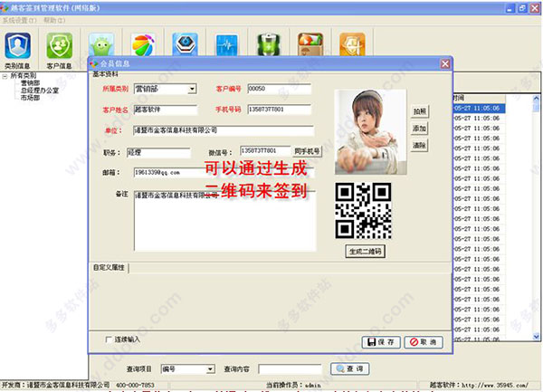Open the 所属类别 dropdown
Image resolution: width=543 pixels, height=392 pixels.
click(x=192, y=89)
